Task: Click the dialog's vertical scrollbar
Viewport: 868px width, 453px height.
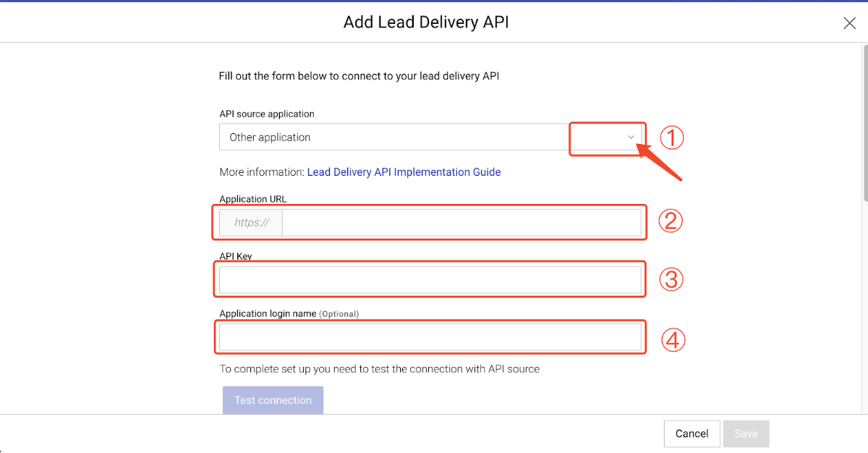Action: pyautogui.click(x=864, y=123)
